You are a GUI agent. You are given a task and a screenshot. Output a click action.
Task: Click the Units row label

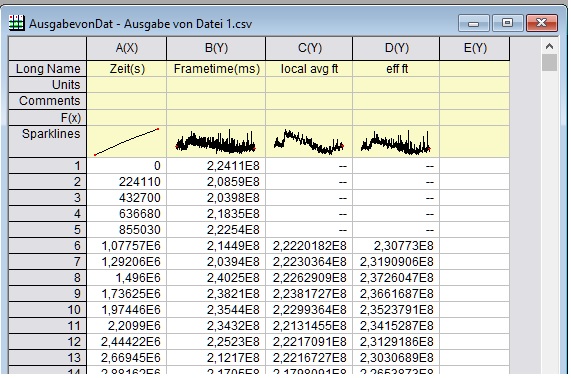point(47,84)
